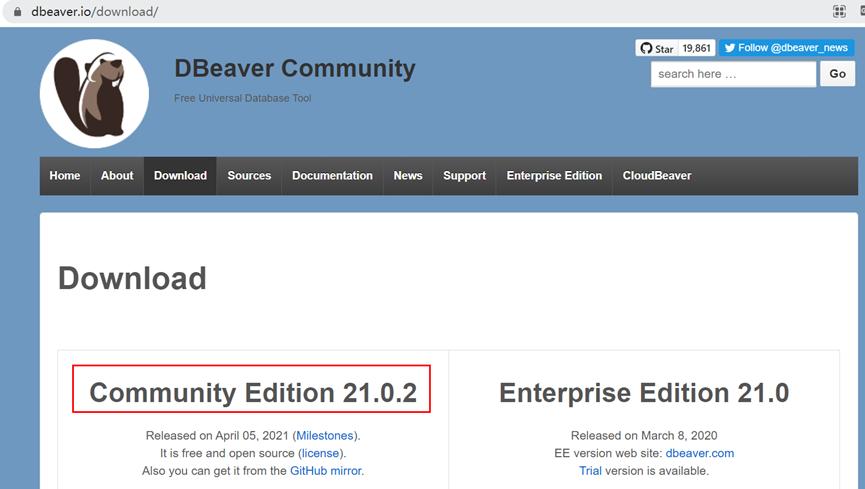Click the 'Community Edition 21.0.2' heading
865x489 pixels.
pyautogui.click(x=253, y=392)
